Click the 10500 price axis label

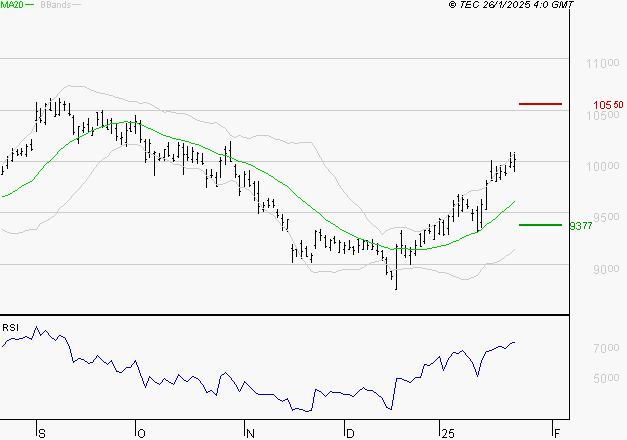coord(603,116)
